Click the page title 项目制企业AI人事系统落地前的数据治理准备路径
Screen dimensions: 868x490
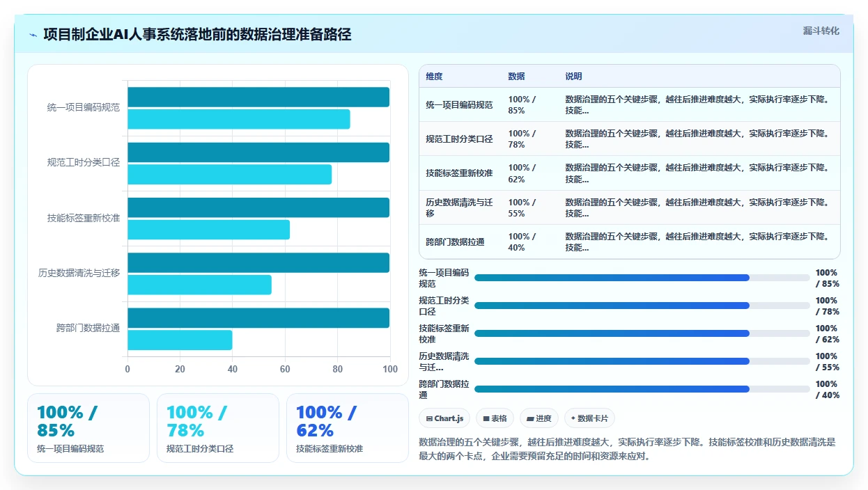point(197,35)
